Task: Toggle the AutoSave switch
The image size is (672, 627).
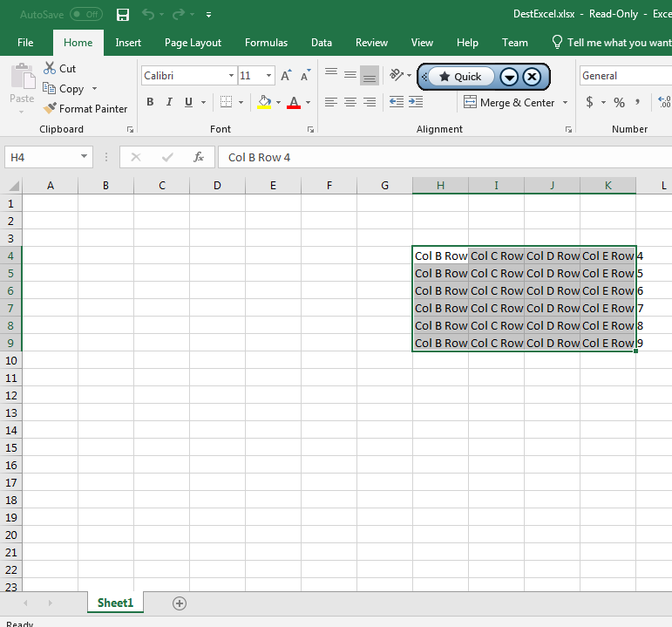Action: point(85,15)
